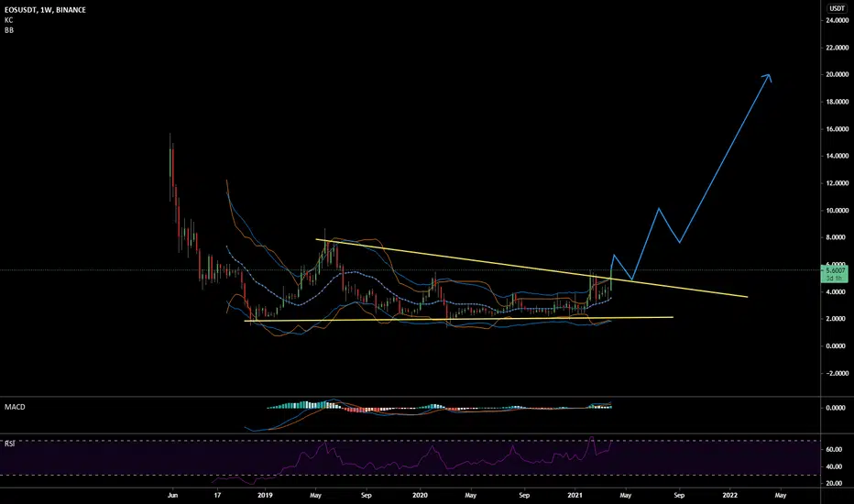This screenshot has height=504, width=854.
Task: Click the RSI 20.00 scale label
Action: click(835, 483)
